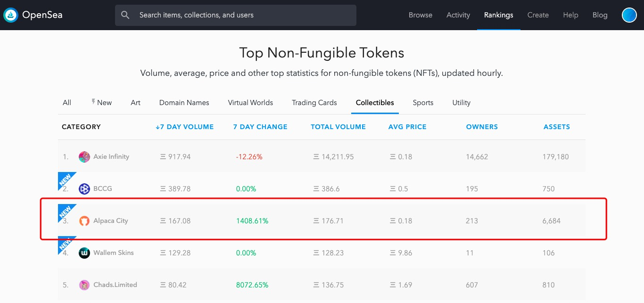
Task: Sort by Total Volume column
Action: pyautogui.click(x=338, y=127)
